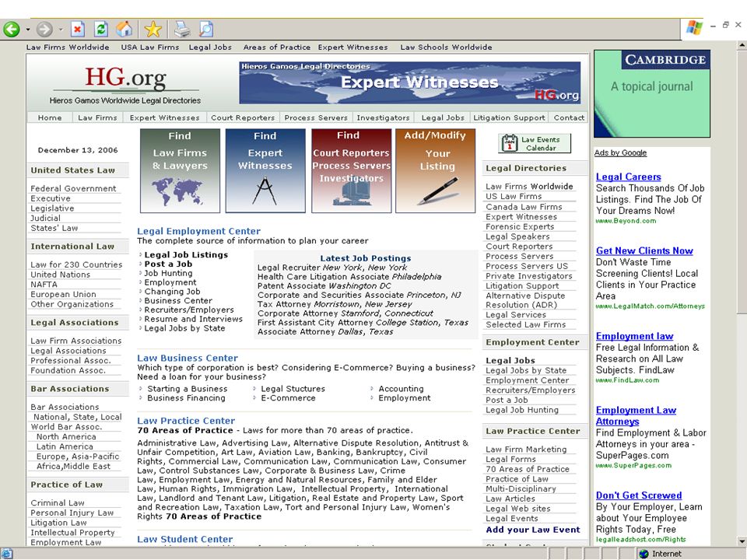This screenshot has width=747, height=560.
Task: Select the Process Servers navigation tab
Action: pos(316,117)
